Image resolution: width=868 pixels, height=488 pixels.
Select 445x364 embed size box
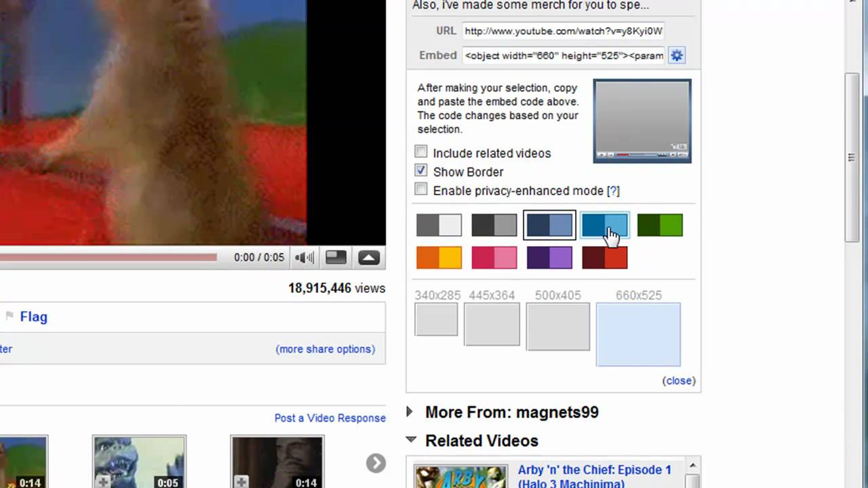coord(492,324)
